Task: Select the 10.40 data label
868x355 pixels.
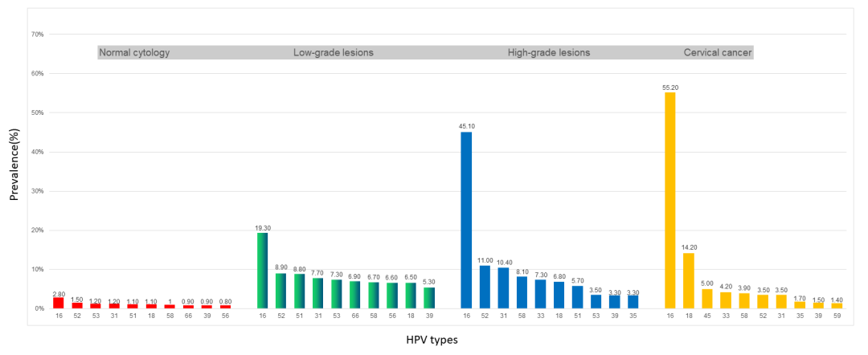Action: (504, 262)
